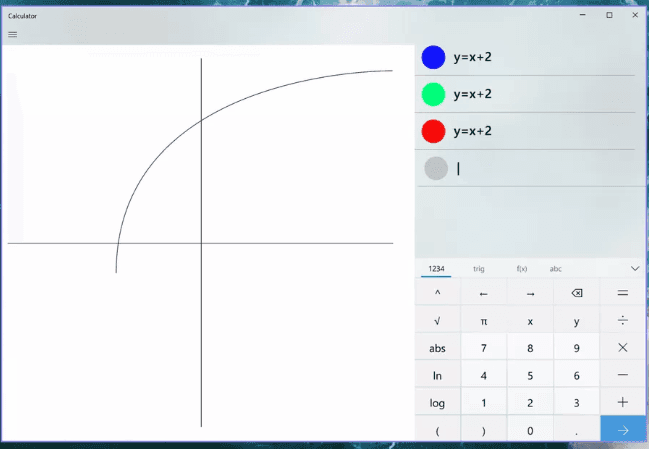Click the multiplication operator key
This screenshot has width=649, height=449.
point(623,348)
